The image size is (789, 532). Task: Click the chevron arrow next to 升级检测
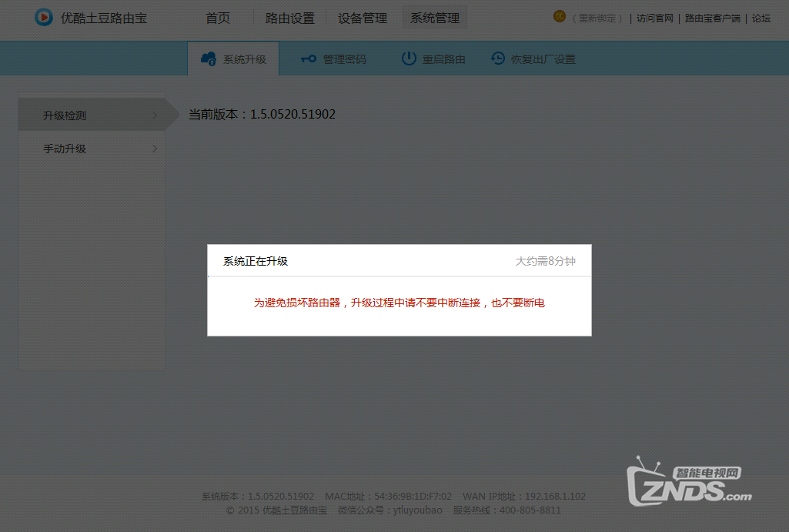(155, 115)
